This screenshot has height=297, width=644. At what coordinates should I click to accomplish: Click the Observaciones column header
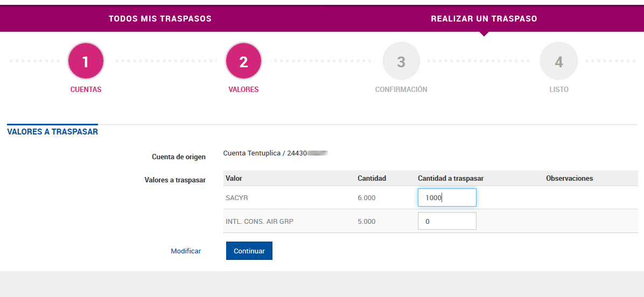click(569, 179)
